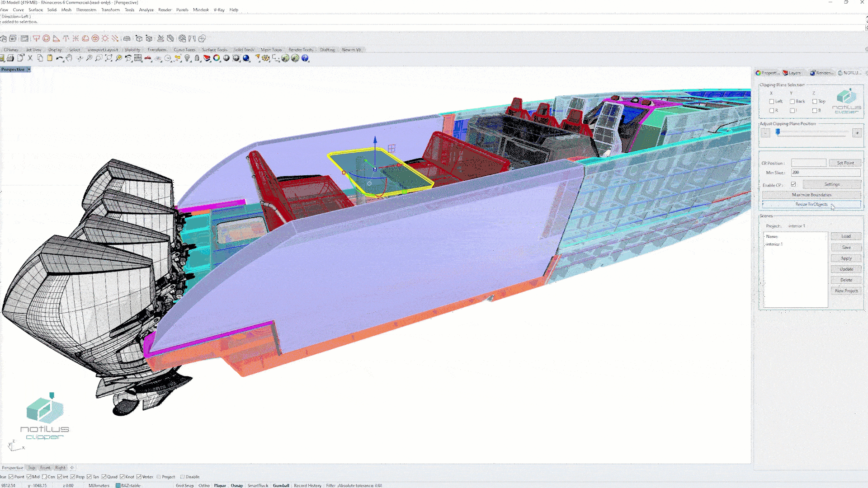
Task: Click the Layers stack icon in the toolbar
Action: 207,58
